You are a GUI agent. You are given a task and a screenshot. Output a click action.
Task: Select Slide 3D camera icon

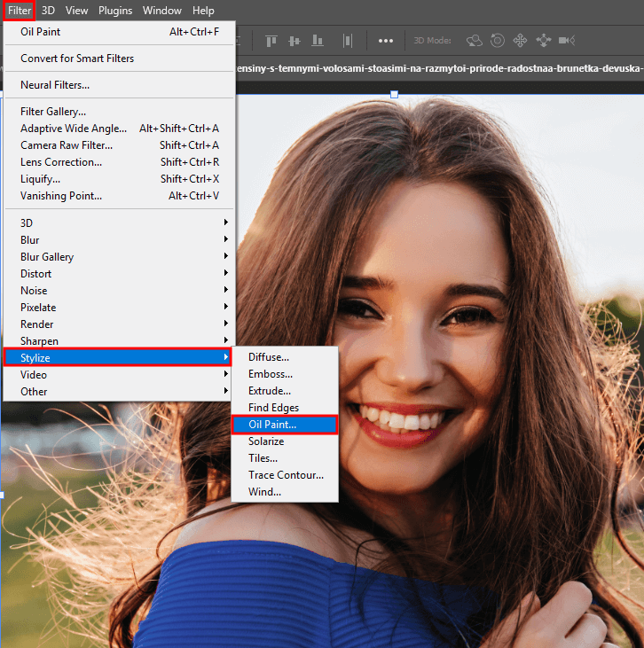(544, 41)
